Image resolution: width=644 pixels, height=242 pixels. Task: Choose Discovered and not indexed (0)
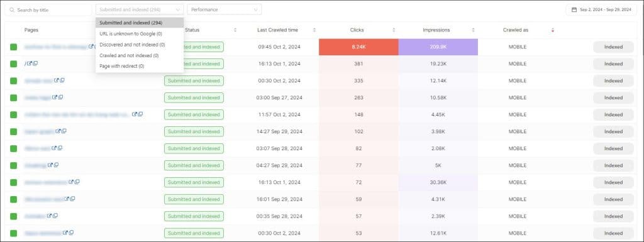point(140,44)
